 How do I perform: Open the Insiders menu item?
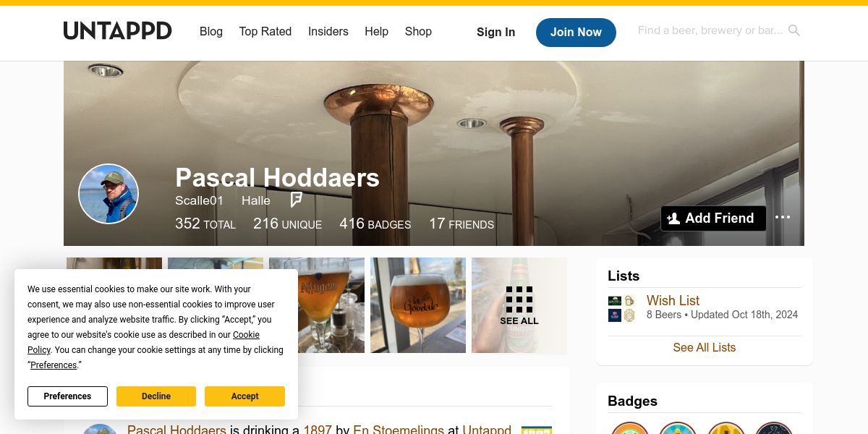(328, 31)
